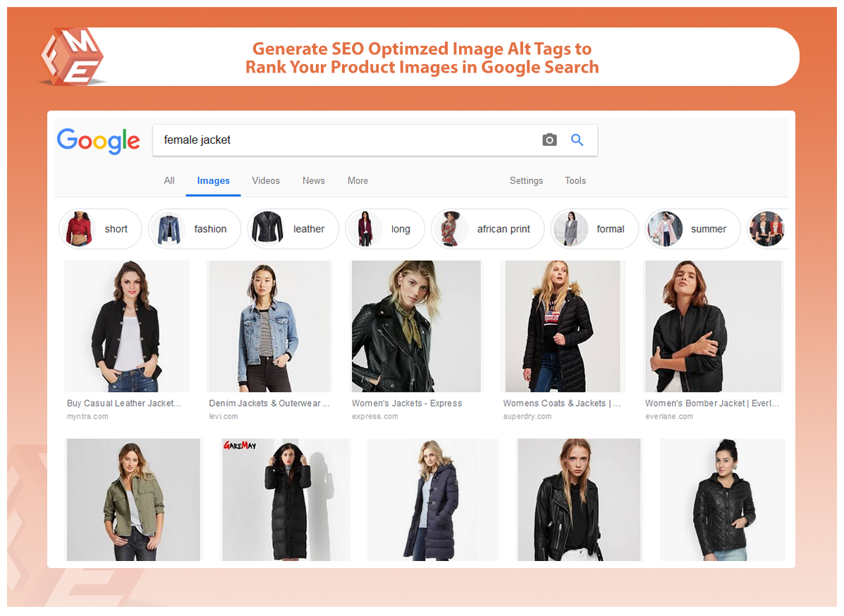The width and height of the screenshot is (844, 616).
Task: Open the News tab
Action: coord(314,181)
